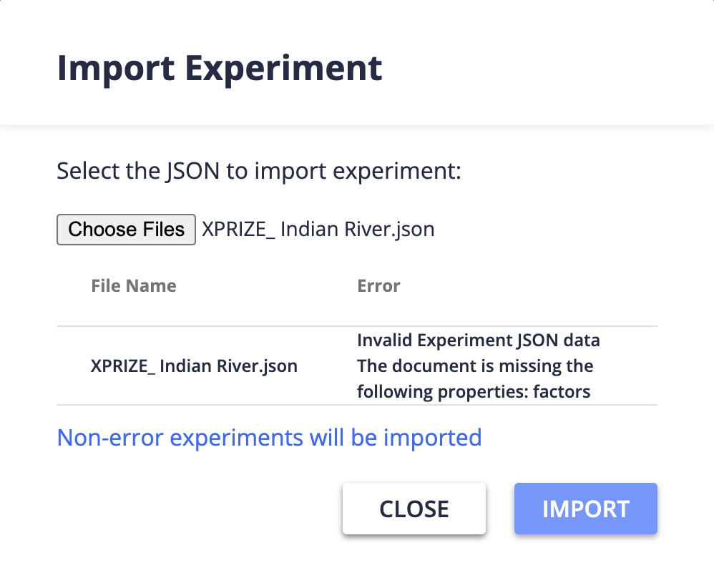Click the Choose Files button
Screen dimensions: 714x588
(126, 229)
